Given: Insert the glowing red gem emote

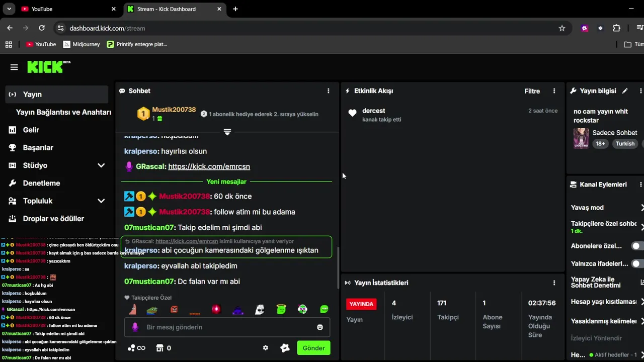Looking at the screenshot, I should point(216,309).
